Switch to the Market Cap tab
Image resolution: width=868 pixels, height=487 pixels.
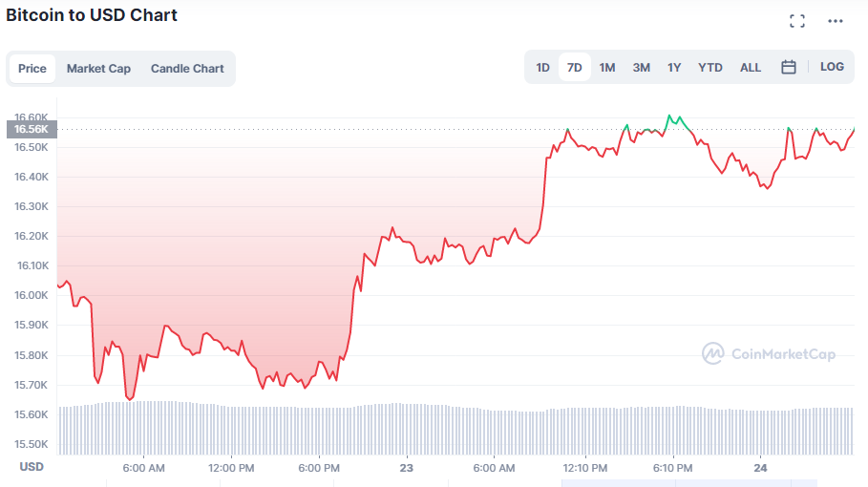pos(98,69)
